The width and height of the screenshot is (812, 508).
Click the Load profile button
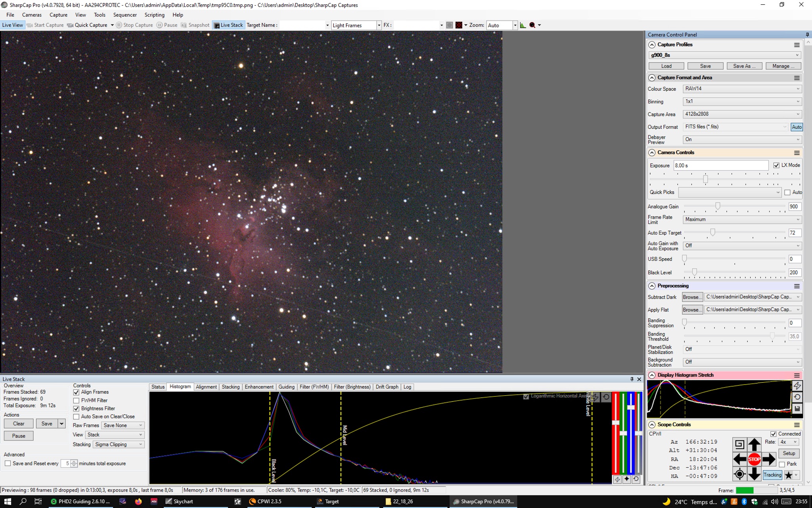coord(666,66)
